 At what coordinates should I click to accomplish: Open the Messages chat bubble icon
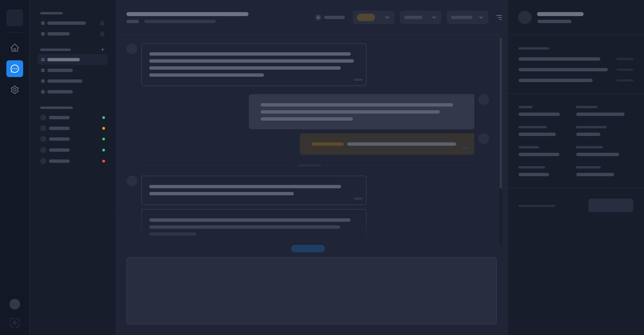pos(15,69)
